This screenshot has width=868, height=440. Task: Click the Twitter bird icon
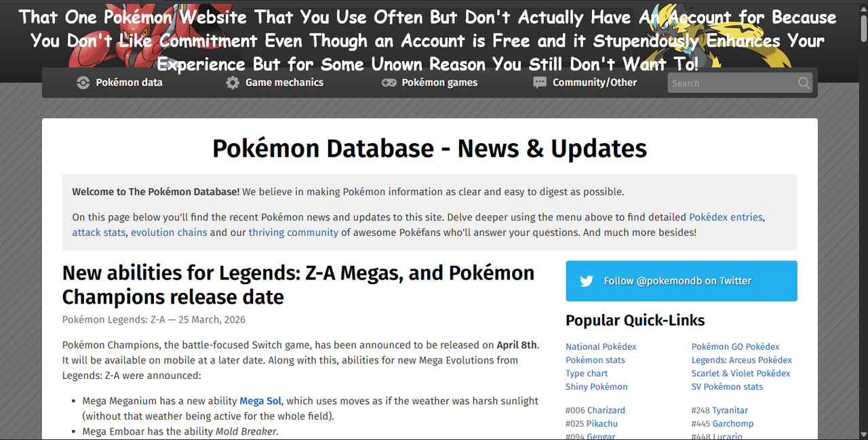(x=587, y=281)
